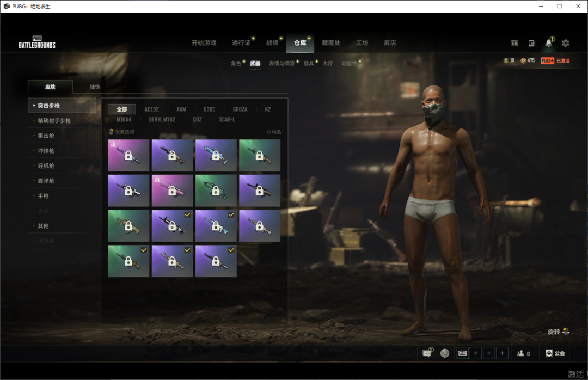This screenshot has width=588, height=380.
Task: Click the stats bar icon on pink rifle skin in first row
Action: (x=113, y=144)
